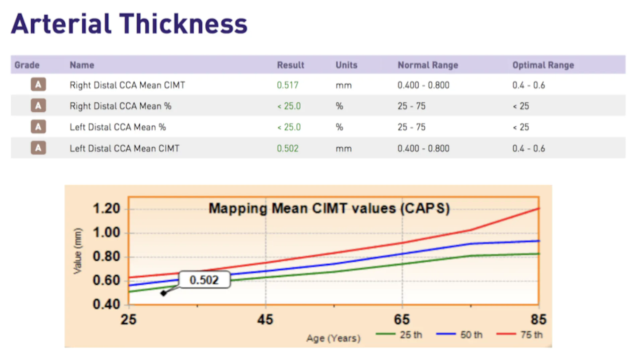
Task: Click the Units column header
Action: click(346, 65)
